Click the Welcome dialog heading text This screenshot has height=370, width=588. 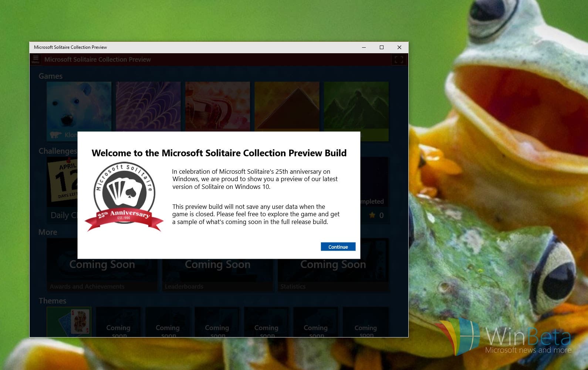click(219, 153)
